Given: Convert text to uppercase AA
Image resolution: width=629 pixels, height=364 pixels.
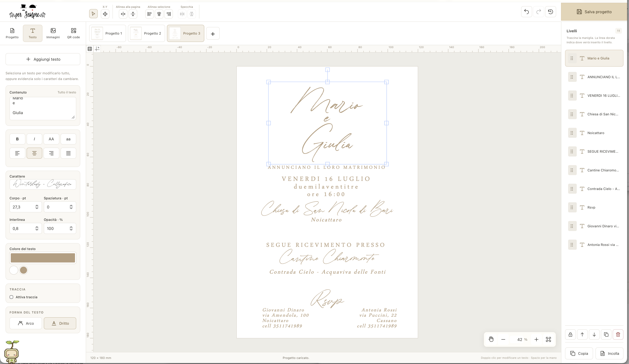Looking at the screenshot, I should (x=51, y=139).
